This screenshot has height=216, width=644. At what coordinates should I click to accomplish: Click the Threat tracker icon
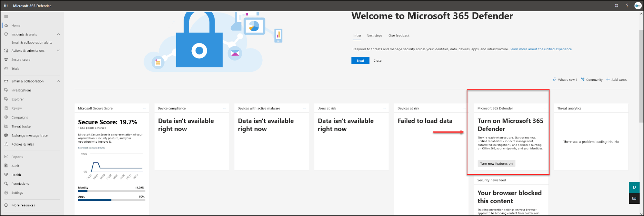(x=6, y=126)
